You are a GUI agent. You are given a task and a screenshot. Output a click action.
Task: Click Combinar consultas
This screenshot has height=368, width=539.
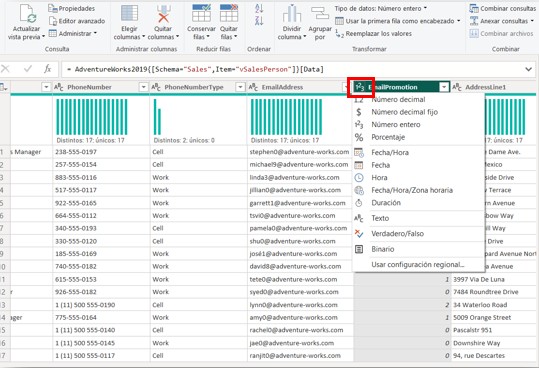tap(503, 8)
